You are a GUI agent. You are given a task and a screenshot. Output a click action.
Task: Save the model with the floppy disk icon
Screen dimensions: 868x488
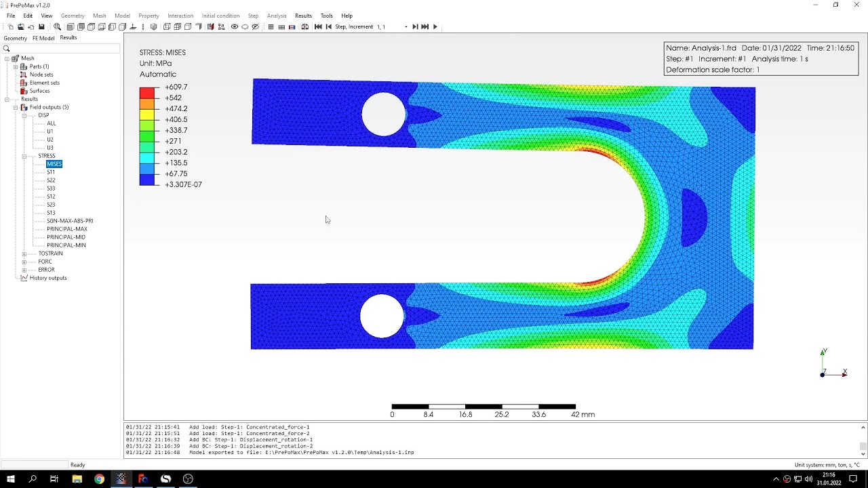[x=41, y=27]
